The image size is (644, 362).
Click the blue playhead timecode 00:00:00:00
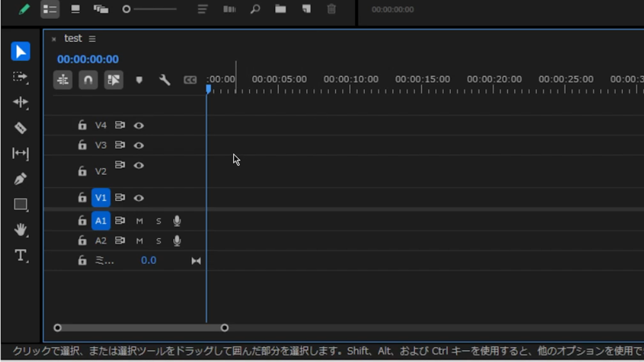coord(88,59)
